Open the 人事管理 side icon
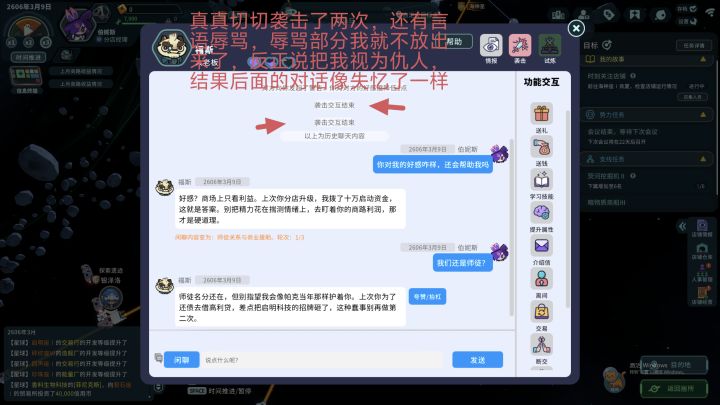Image resolution: width=720 pixels, height=405 pixels. coord(702,273)
